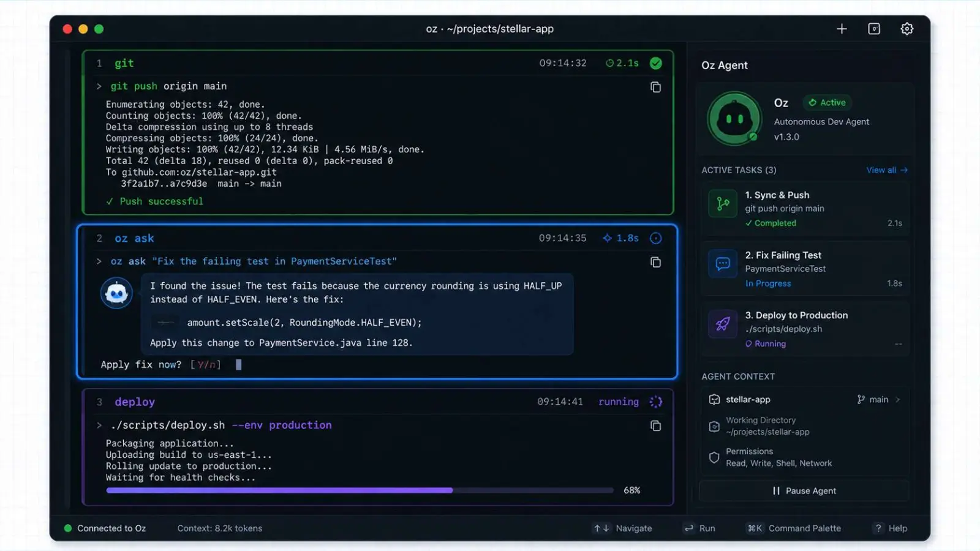
Task: Click the plus icon to add a new session
Action: (x=842, y=29)
